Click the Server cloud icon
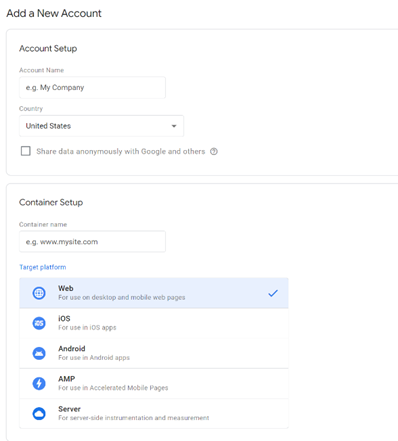Image resolution: width=398 pixels, height=441 pixels. coord(39,413)
